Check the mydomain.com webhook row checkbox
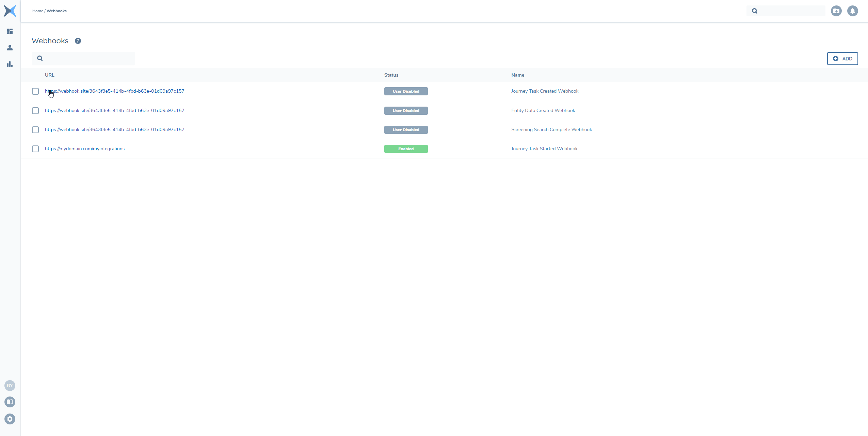The image size is (868, 436). click(x=35, y=149)
